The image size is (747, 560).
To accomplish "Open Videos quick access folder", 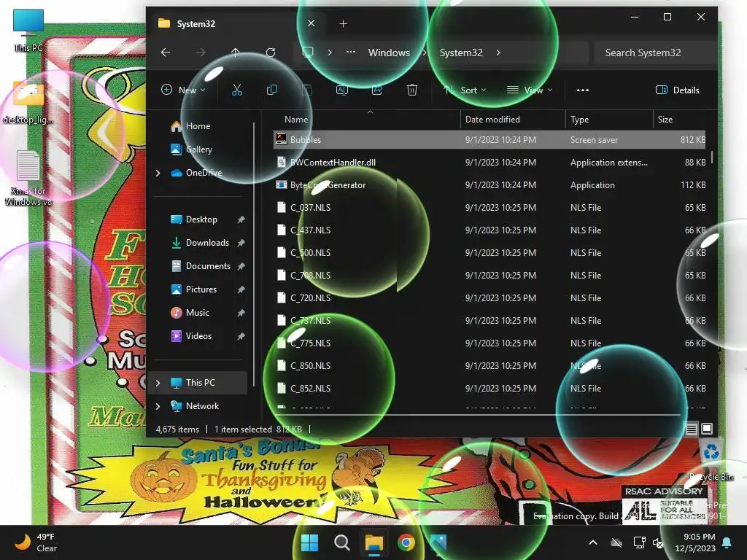I will pyautogui.click(x=198, y=336).
